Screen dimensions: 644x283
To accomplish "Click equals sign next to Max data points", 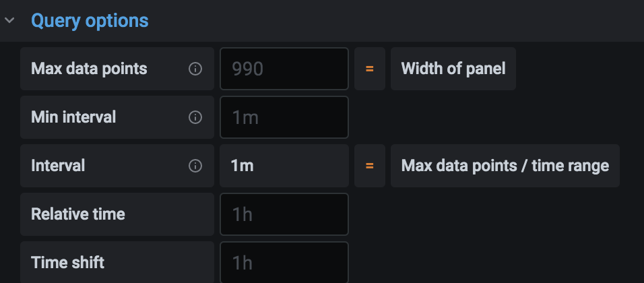I will pos(369,69).
